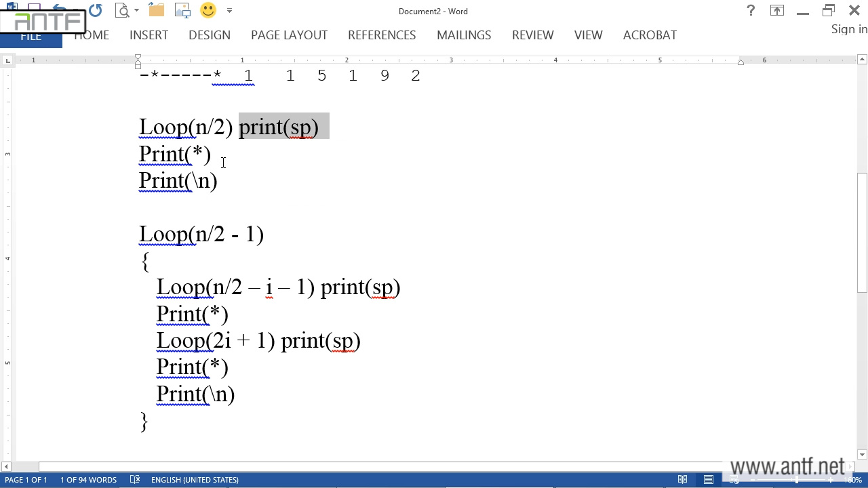Click the Redo (repeat) arrow icon
Image resolution: width=868 pixels, height=488 pixels.
tap(95, 11)
